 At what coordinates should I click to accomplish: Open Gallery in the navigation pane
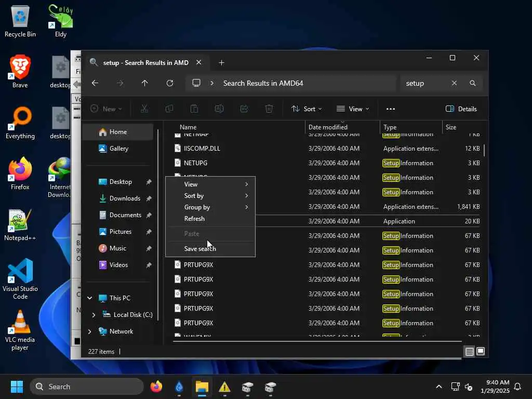tap(118, 149)
